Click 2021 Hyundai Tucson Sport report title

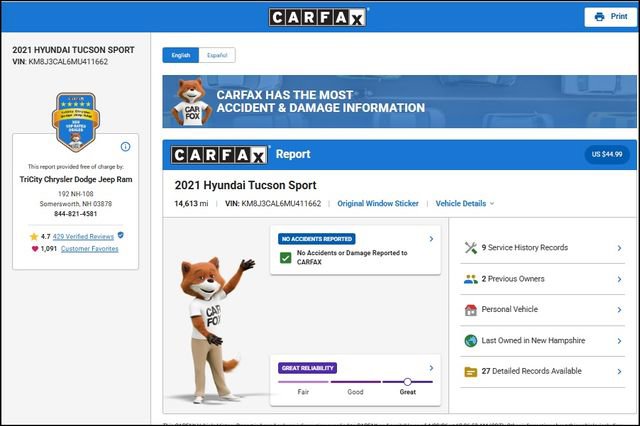tap(245, 185)
